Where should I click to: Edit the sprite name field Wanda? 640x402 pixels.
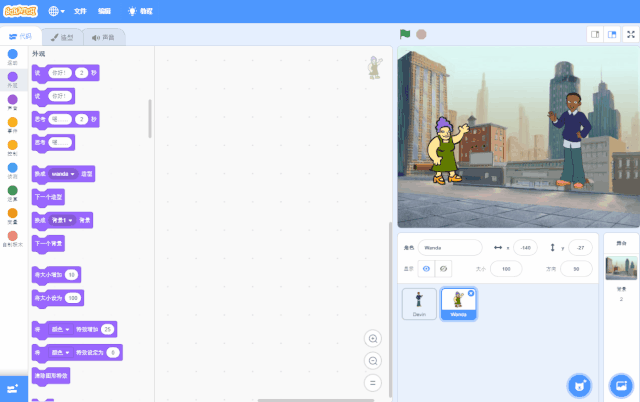pos(450,248)
